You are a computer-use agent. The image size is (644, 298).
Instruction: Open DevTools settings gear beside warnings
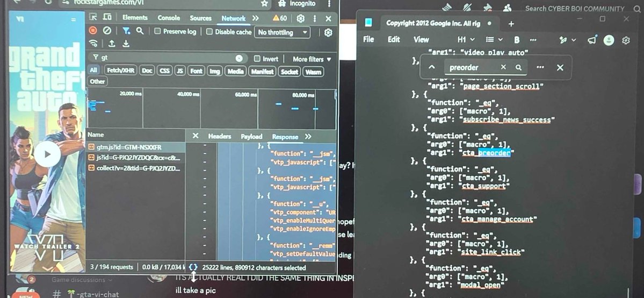pos(301,18)
